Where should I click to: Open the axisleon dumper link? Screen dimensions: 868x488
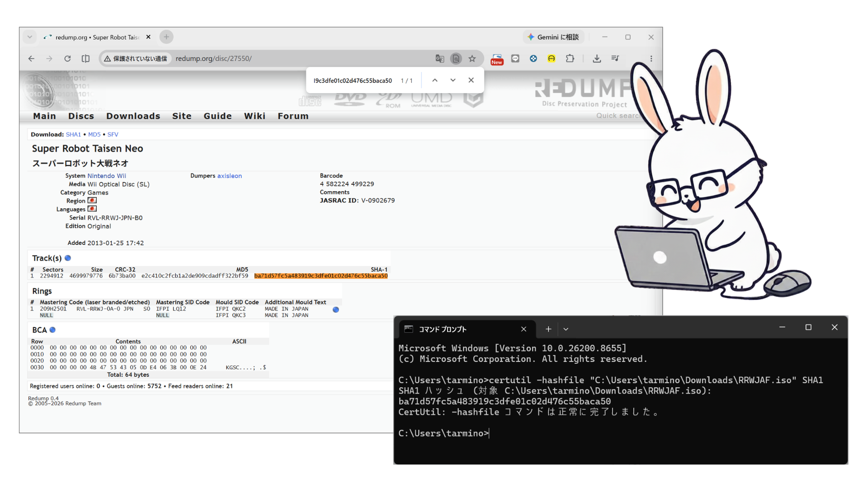tap(230, 176)
